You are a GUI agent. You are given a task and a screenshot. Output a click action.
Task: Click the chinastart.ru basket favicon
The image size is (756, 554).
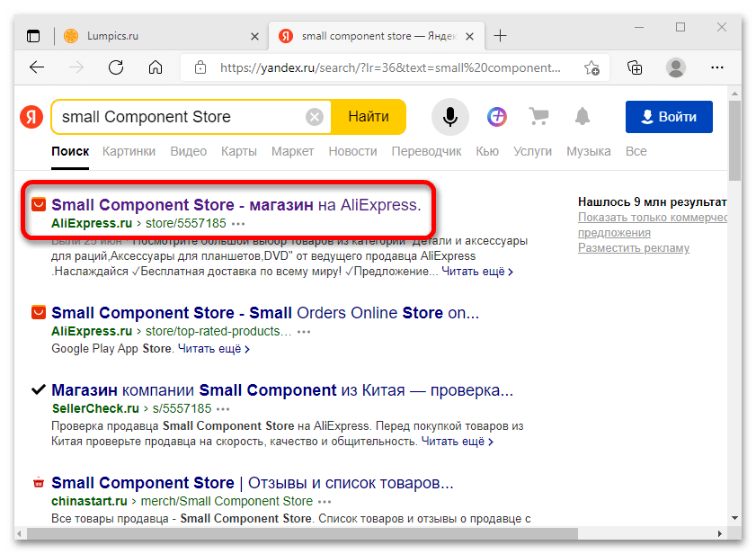[39, 482]
